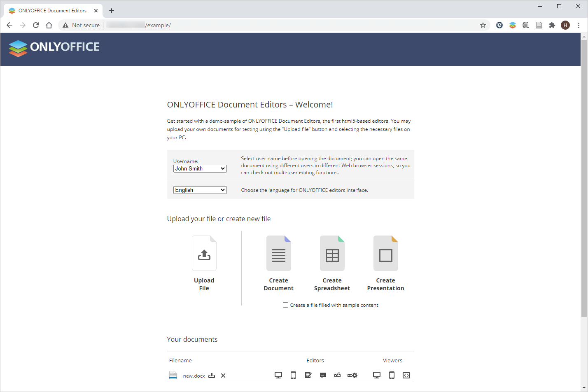Image resolution: width=588 pixels, height=392 pixels.
Task: Click the 'Upload your file or create new file' heading
Action: [x=219, y=219]
